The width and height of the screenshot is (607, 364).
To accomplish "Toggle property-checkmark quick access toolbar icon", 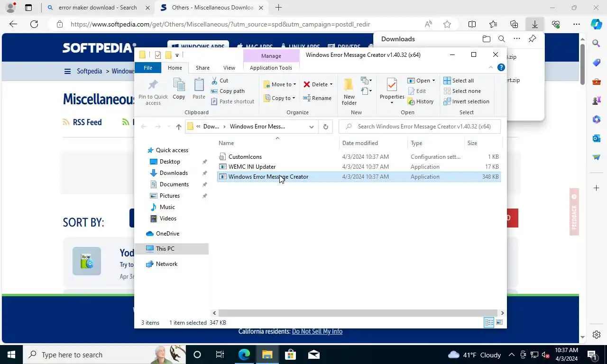I will coord(158,55).
